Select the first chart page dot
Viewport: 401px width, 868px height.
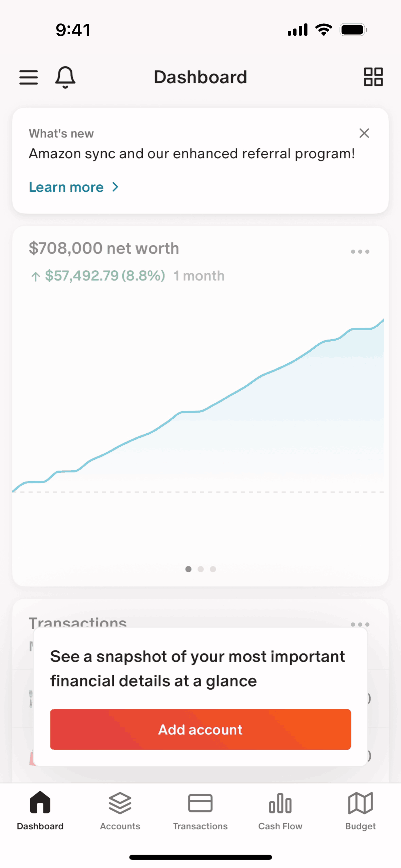(x=188, y=569)
